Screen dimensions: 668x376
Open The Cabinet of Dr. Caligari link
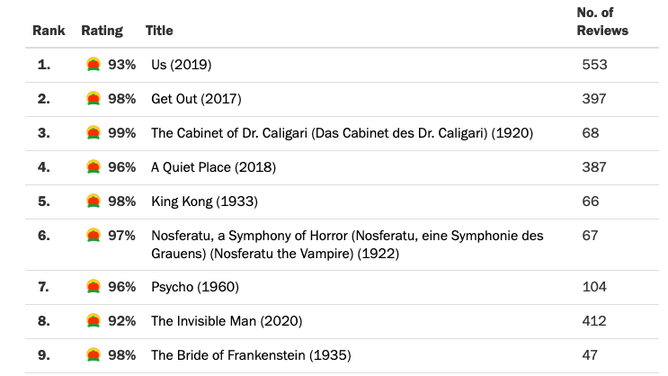[342, 133]
